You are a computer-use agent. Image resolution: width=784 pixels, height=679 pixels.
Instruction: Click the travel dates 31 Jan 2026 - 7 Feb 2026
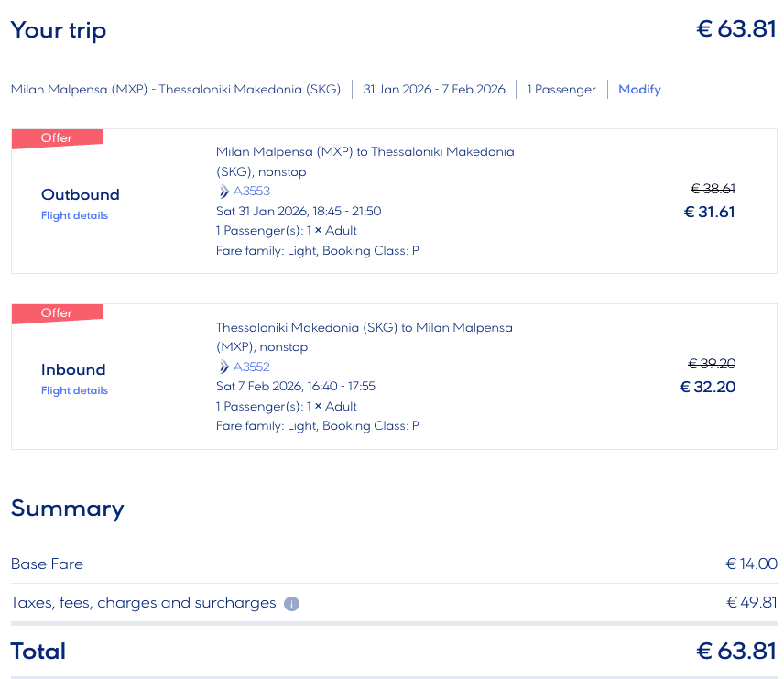tap(434, 90)
